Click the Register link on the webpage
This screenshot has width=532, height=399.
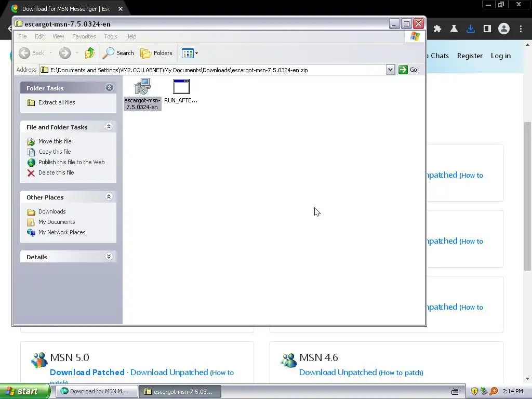(470, 56)
